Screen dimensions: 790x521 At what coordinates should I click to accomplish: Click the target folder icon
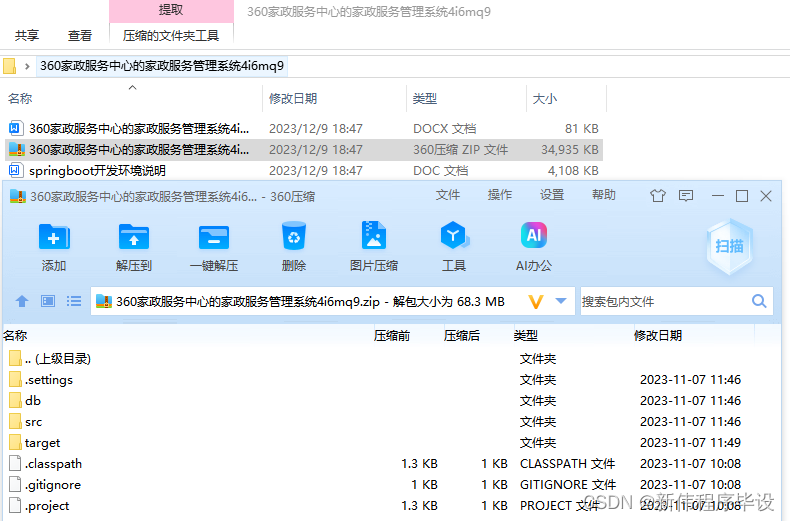(16, 442)
